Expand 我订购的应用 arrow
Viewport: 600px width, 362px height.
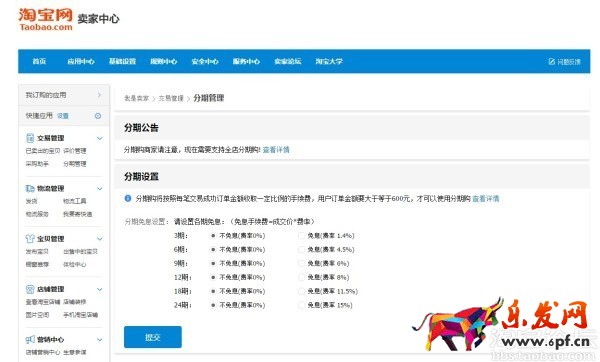(99, 95)
